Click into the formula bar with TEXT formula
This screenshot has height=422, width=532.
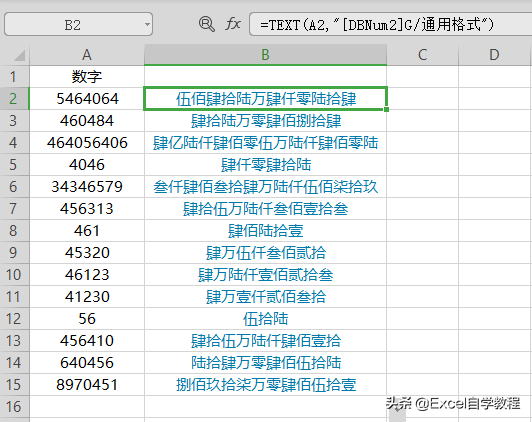391,24
